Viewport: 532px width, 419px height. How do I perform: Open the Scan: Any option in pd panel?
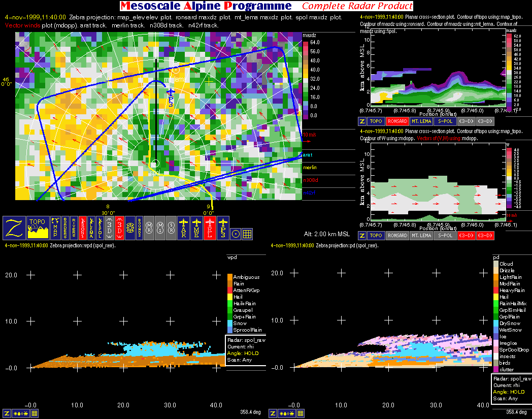[x=505, y=399]
